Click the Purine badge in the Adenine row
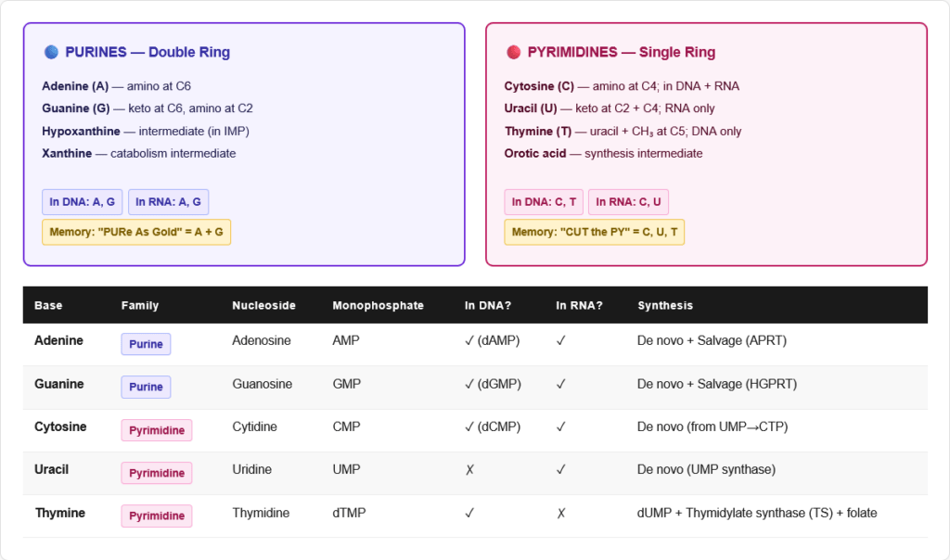950x560 pixels. (146, 344)
